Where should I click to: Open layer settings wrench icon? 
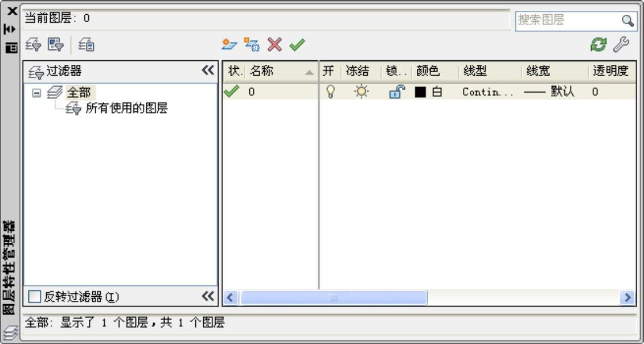point(621,44)
